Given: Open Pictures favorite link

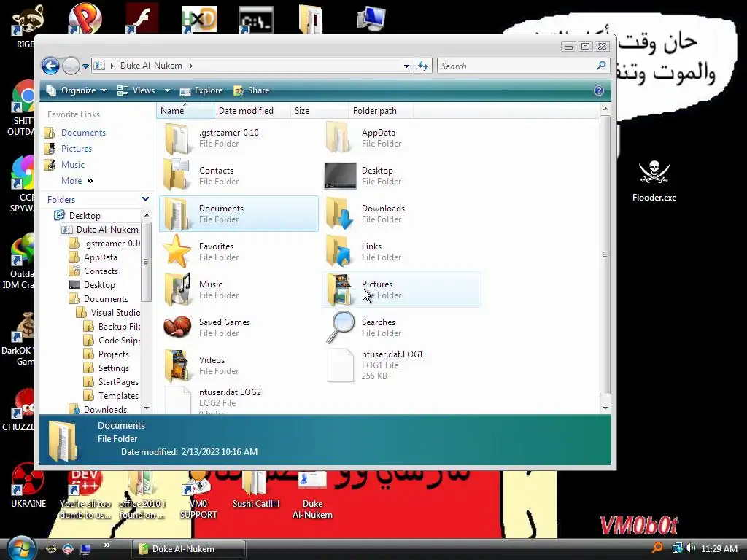Looking at the screenshot, I should coord(76,149).
